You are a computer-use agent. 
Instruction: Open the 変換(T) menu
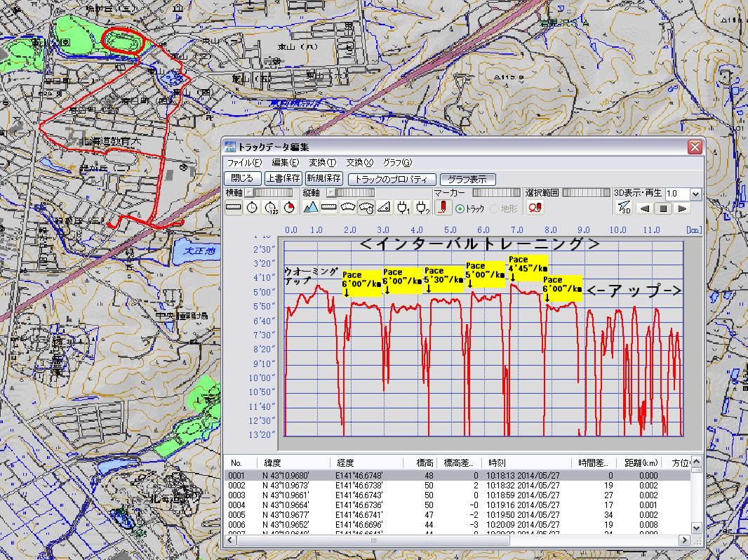tap(323, 163)
